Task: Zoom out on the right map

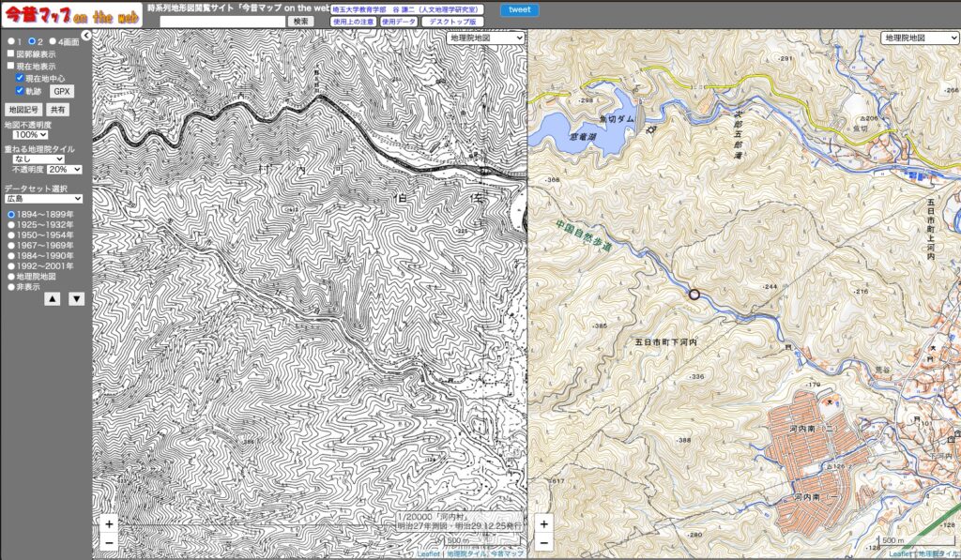Action: point(544,542)
